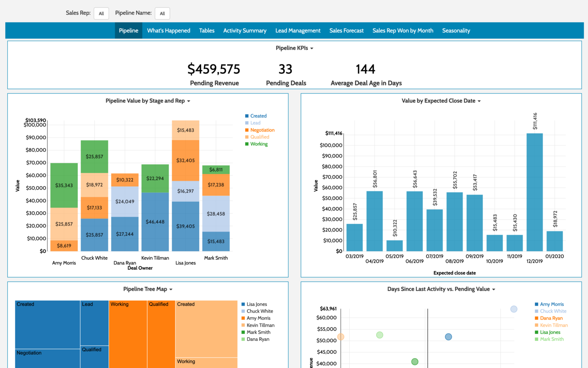
Task: Click the Lead legend color swatch
Action: click(x=247, y=123)
